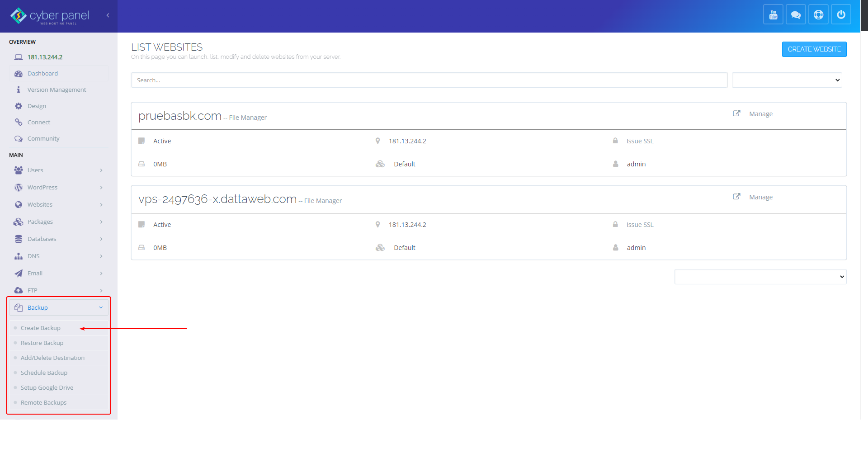Click the Design gear icon

[x=19, y=106]
